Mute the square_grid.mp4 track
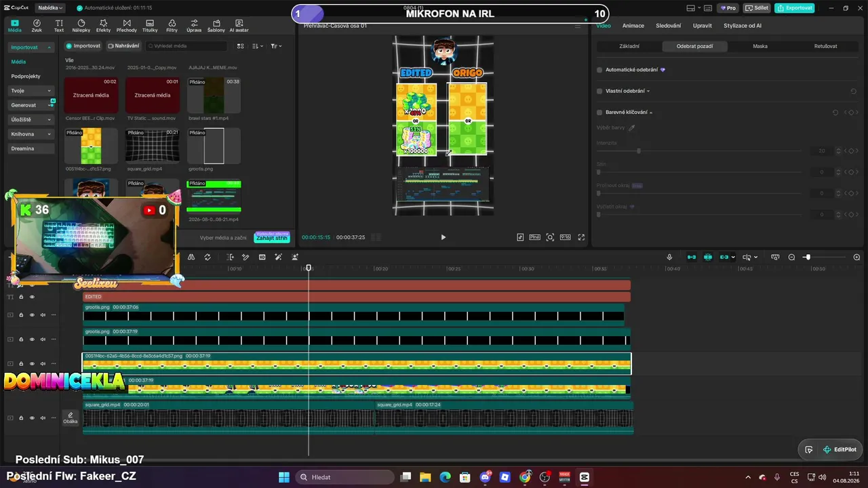Screen dimensions: 868x488 click(43, 418)
